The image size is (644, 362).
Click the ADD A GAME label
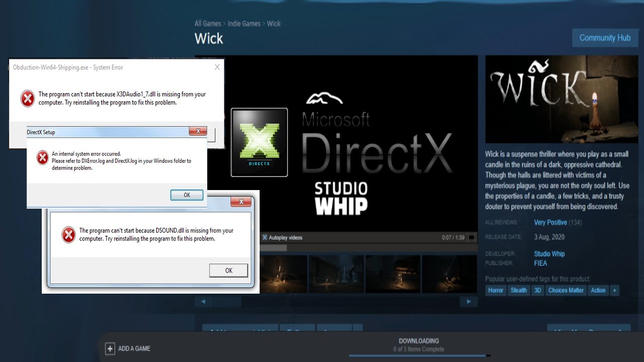(x=134, y=348)
